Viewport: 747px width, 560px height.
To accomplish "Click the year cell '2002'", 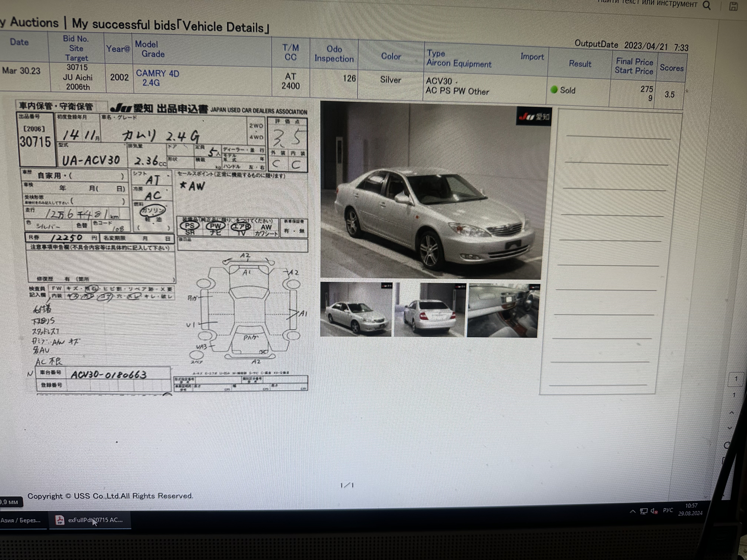I will [x=119, y=77].
